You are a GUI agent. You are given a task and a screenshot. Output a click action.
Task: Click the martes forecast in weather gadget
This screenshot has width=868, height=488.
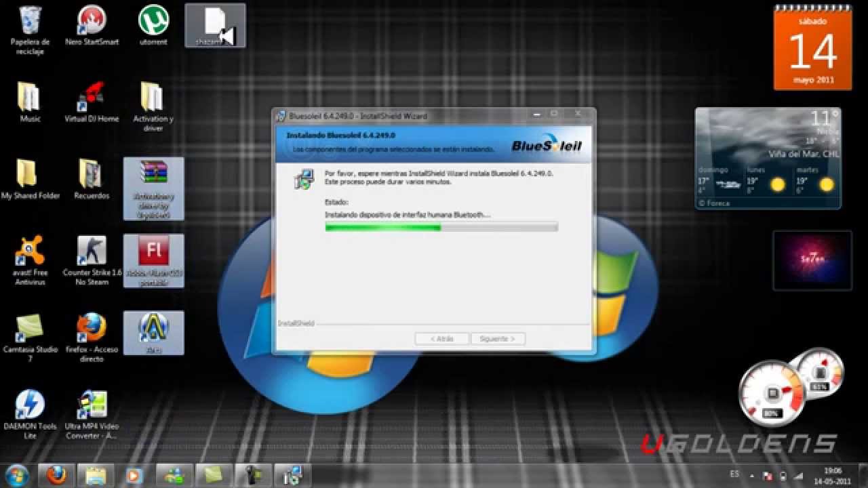(x=816, y=180)
